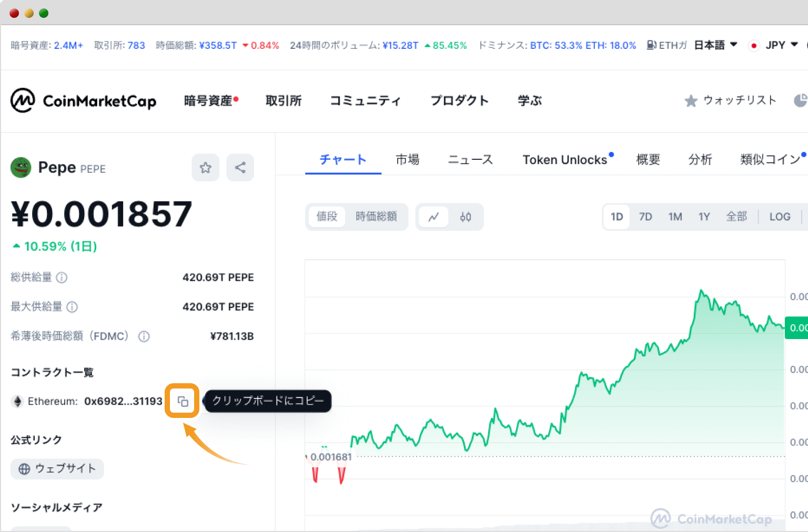Open the コミュニティ navigation menu
808x532 pixels.
point(365,100)
